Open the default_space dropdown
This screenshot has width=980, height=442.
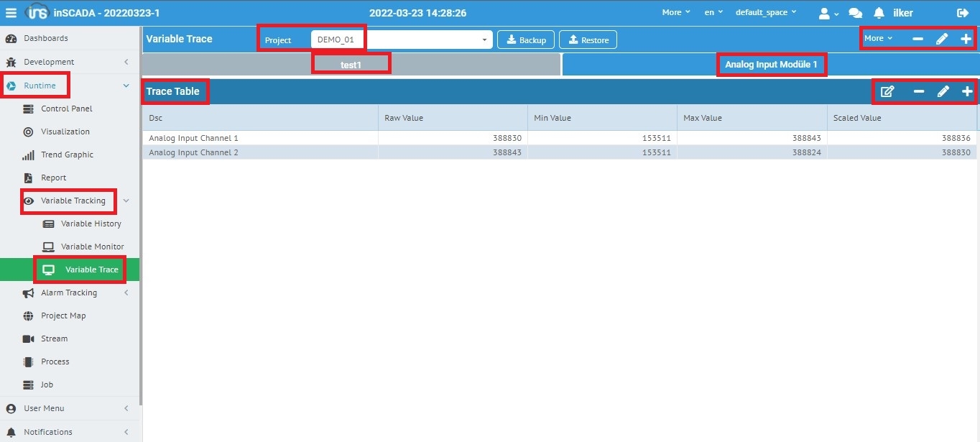click(x=765, y=12)
